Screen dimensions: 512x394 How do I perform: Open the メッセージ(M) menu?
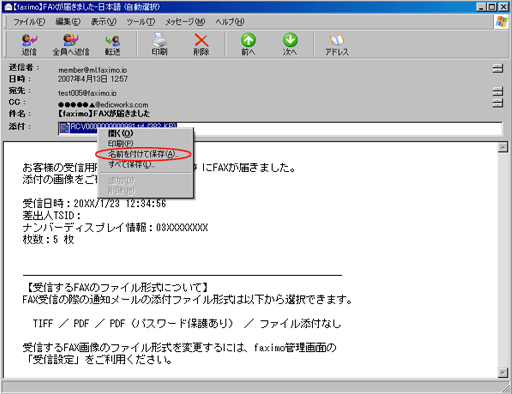[185, 22]
